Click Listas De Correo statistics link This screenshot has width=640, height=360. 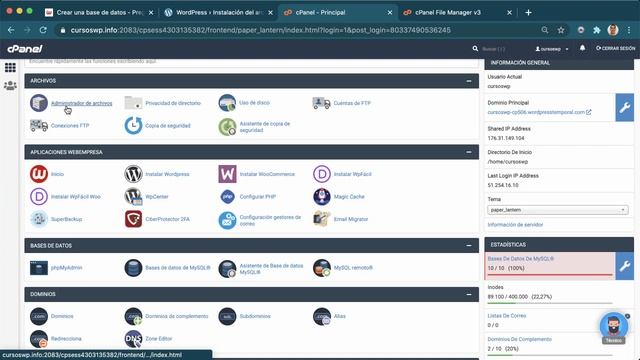click(507, 316)
